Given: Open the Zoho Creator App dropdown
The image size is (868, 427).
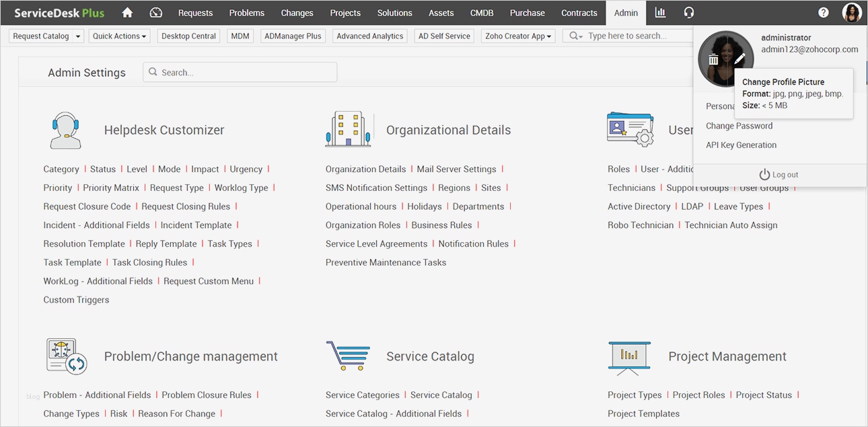Looking at the screenshot, I should point(518,36).
